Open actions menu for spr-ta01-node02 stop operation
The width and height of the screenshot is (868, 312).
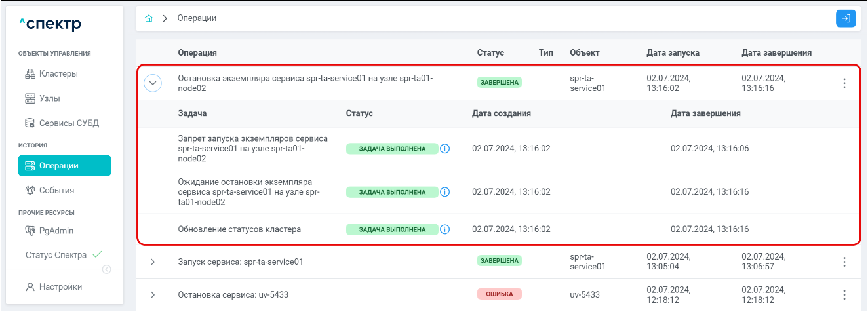844,83
